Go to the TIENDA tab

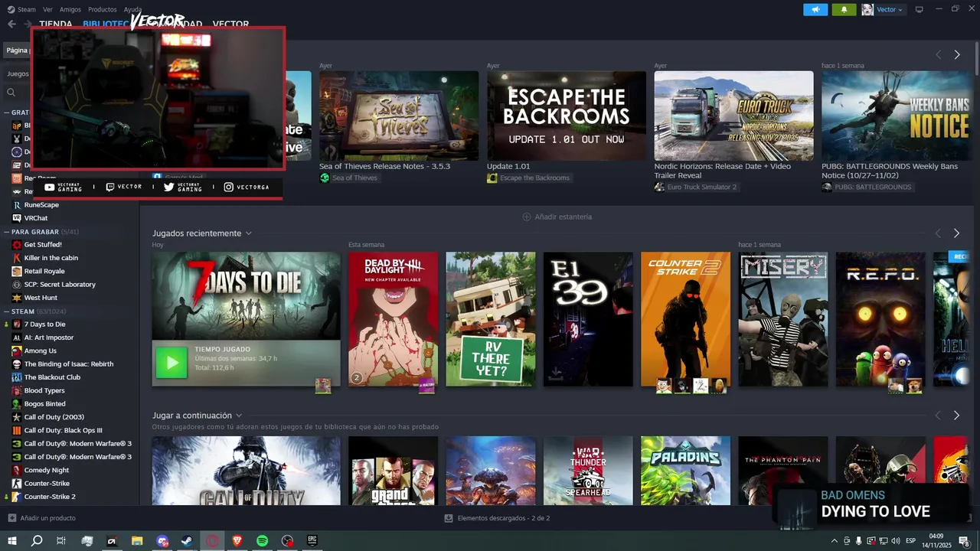click(x=56, y=24)
